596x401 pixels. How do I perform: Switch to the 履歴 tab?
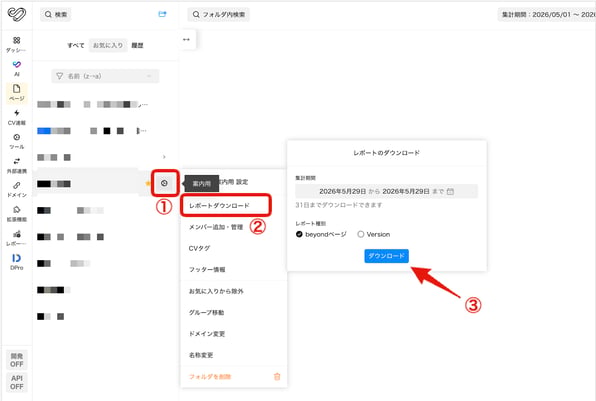137,45
